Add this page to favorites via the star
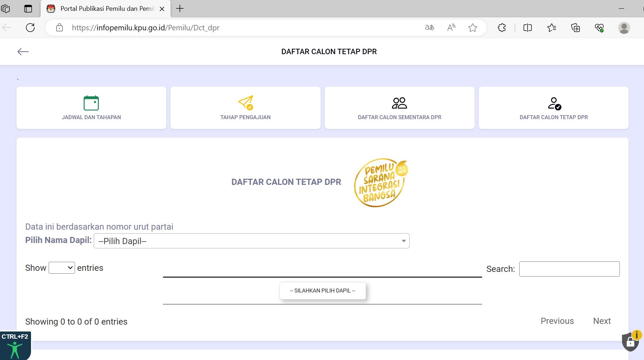644x360 pixels. (473, 27)
